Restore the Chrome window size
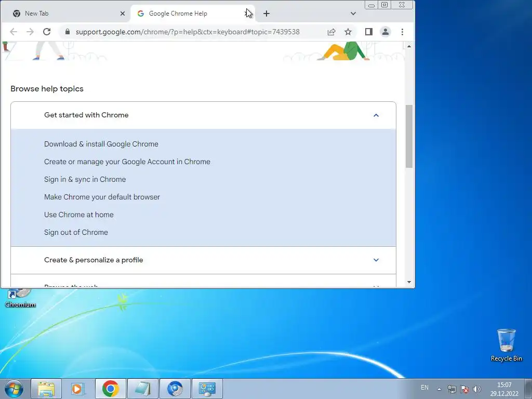Image resolution: width=532 pixels, height=399 pixels. coord(384,5)
